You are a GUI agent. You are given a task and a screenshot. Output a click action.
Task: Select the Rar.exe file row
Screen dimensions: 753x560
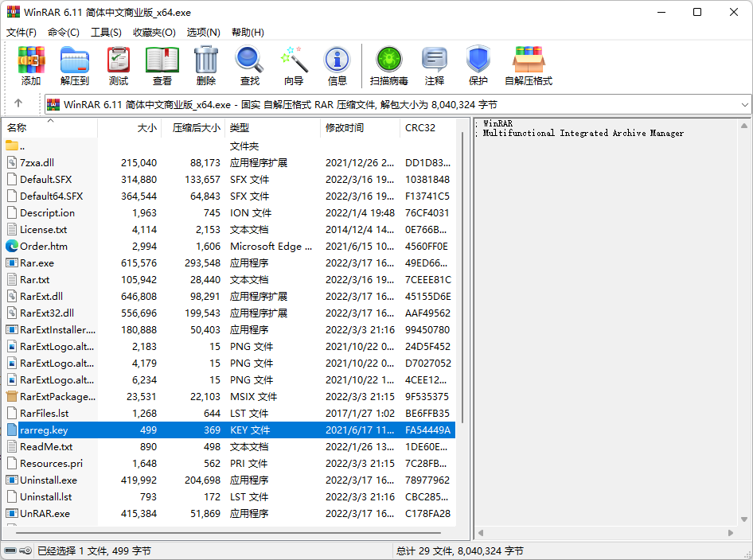tap(37, 262)
